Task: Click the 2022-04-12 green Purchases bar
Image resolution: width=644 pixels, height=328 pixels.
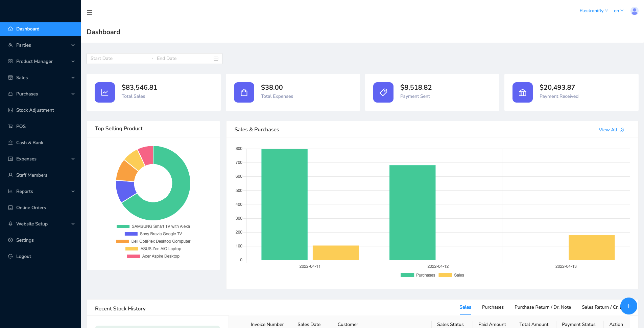Action: pos(412,213)
